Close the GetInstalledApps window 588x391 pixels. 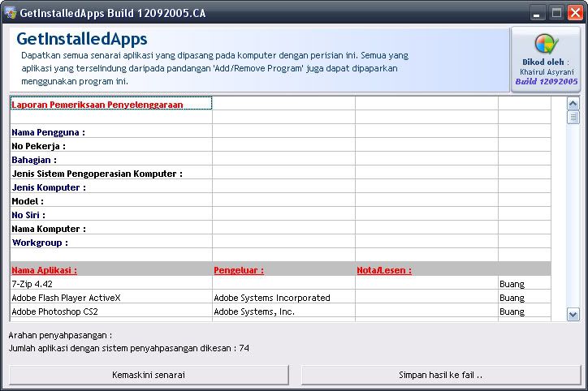click(x=575, y=13)
